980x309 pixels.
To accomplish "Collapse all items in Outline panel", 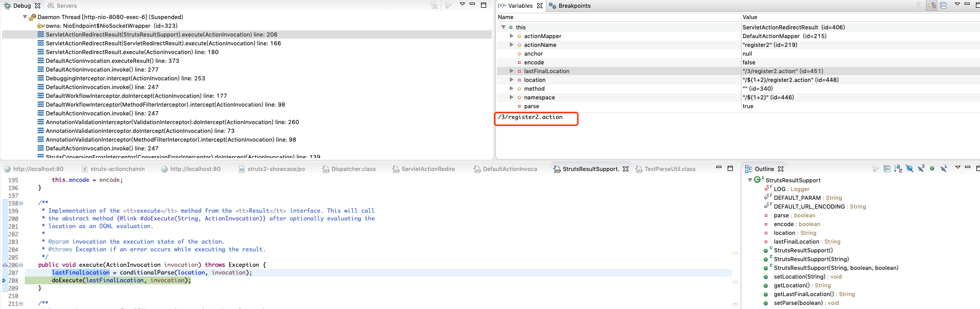I will coord(887,169).
